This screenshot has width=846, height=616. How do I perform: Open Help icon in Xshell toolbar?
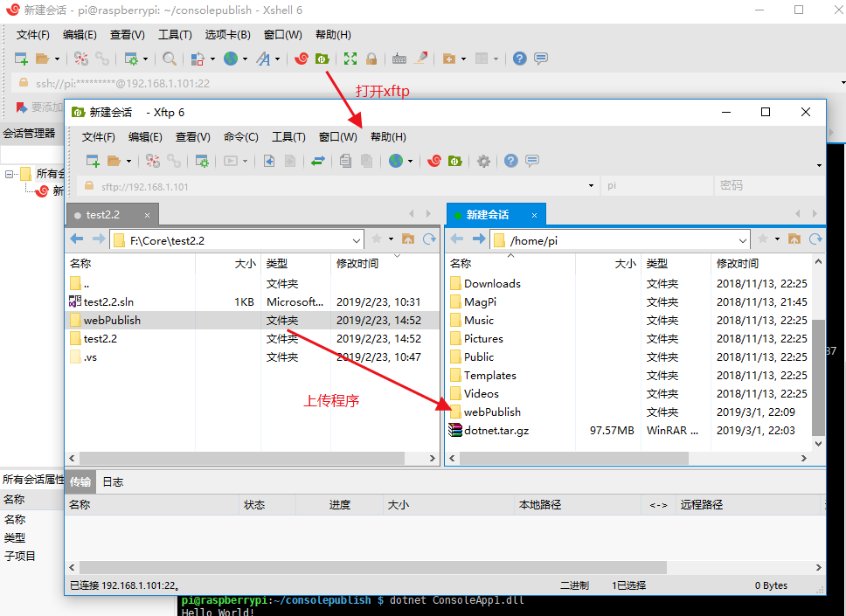click(x=520, y=59)
